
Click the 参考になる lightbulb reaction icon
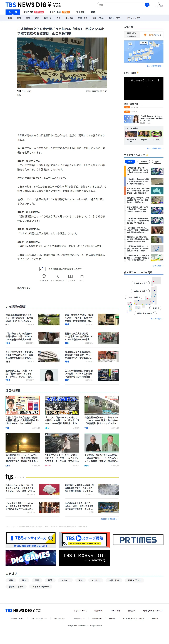[44, 276]
